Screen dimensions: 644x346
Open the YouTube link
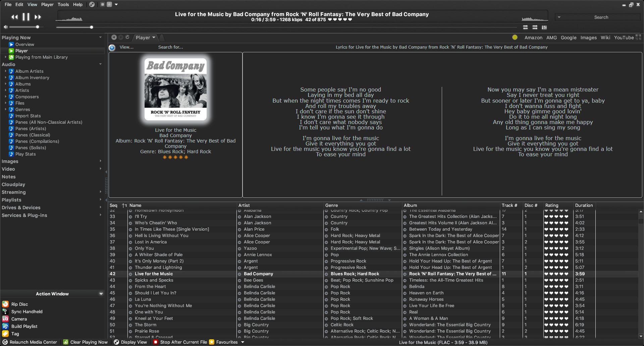click(x=624, y=38)
